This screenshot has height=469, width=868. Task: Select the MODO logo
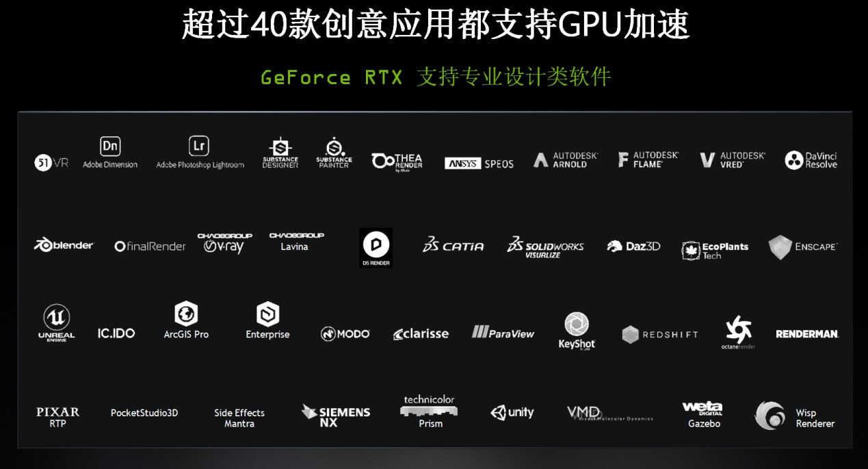point(345,334)
